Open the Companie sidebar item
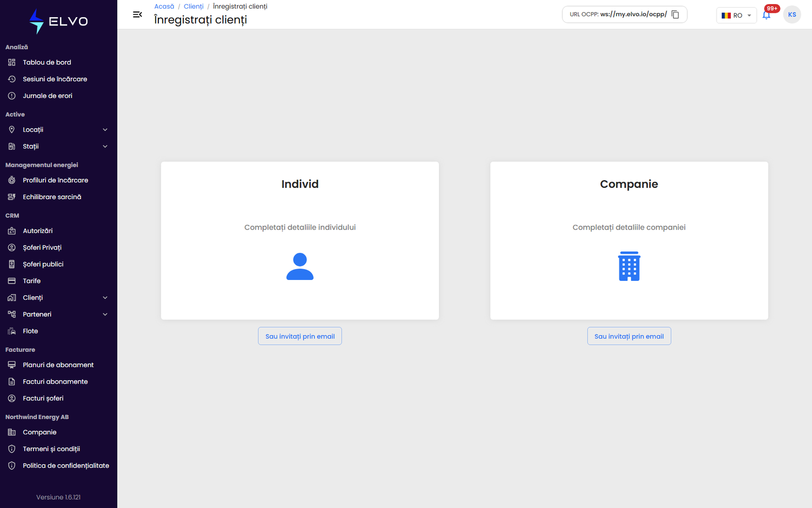This screenshot has width=812, height=508. tap(58, 432)
